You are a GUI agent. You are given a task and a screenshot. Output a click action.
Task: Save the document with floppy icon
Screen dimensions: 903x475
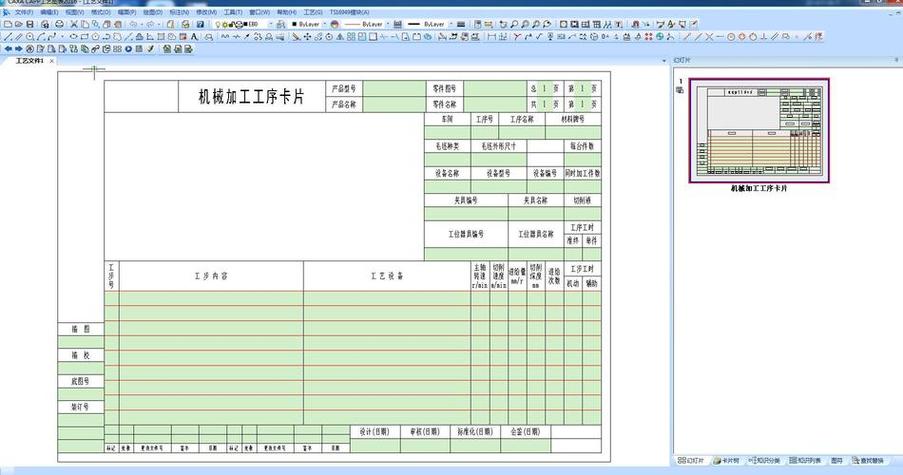point(30,24)
